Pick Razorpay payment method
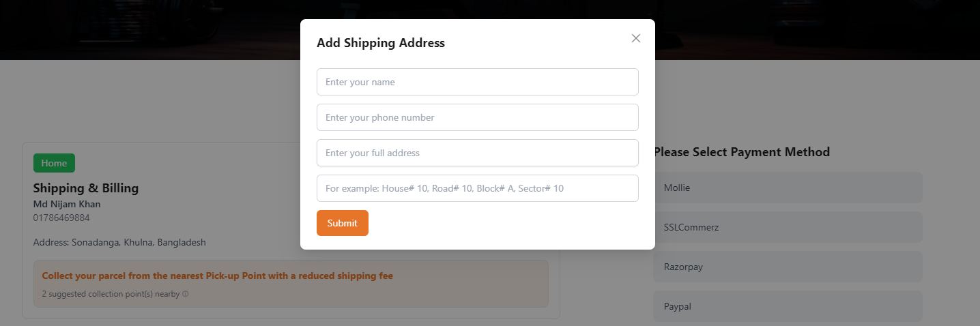Image resolution: width=980 pixels, height=326 pixels. tap(788, 267)
